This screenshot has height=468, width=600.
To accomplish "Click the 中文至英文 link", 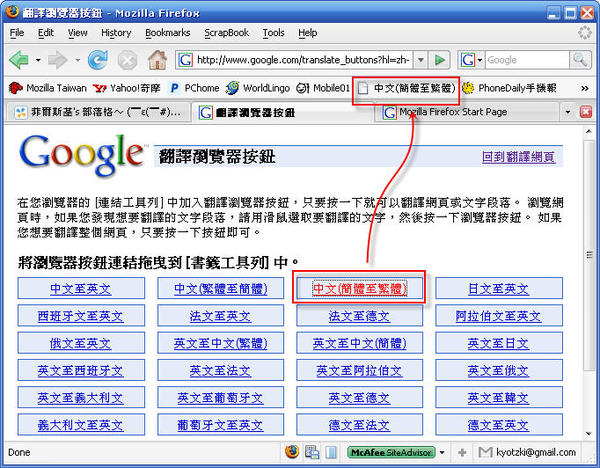I will coord(80,289).
